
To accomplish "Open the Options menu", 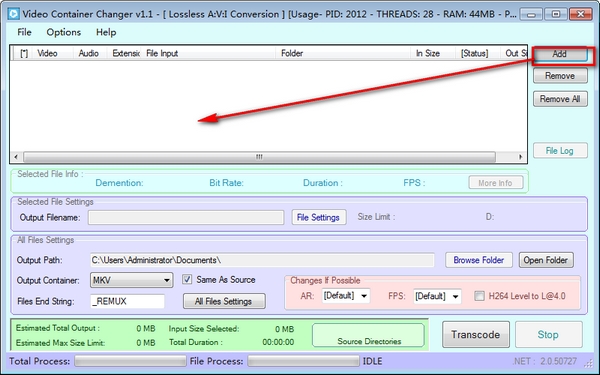I will pos(64,32).
